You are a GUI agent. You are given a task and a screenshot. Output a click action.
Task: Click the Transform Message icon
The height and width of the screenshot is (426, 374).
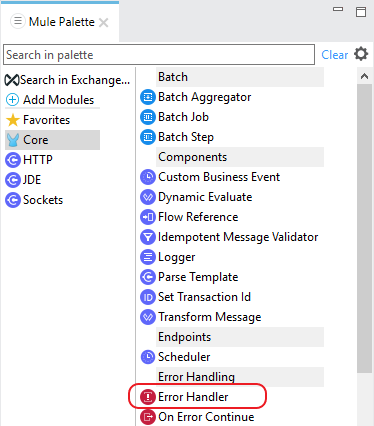[x=147, y=317]
